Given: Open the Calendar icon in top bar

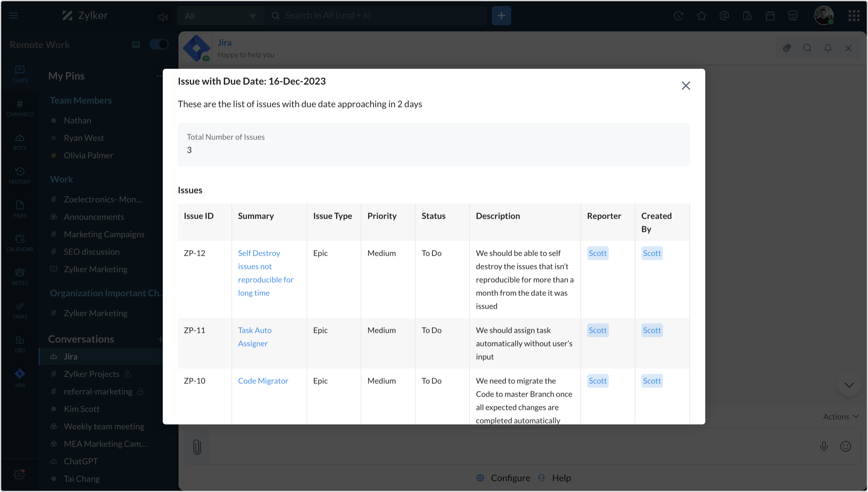Looking at the screenshot, I should point(770,16).
